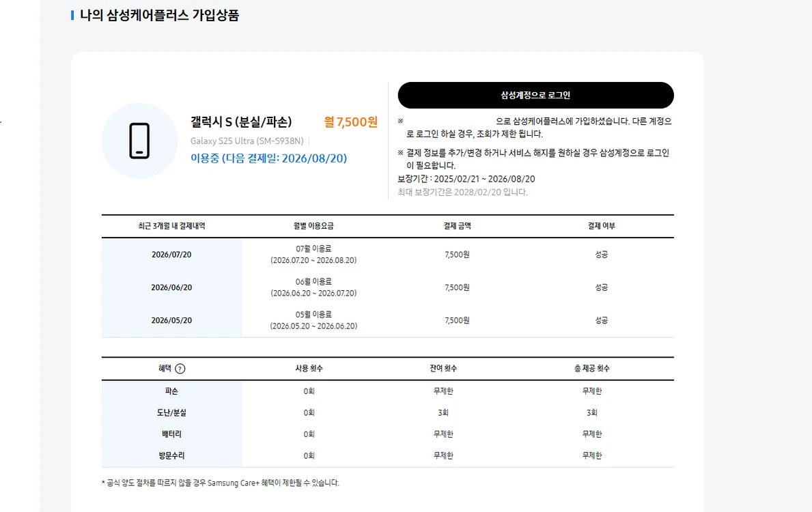Click the 최대 보장기간은 2028/02/20 입니다 note
This screenshot has height=512, width=812.
(x=462, y=192)
